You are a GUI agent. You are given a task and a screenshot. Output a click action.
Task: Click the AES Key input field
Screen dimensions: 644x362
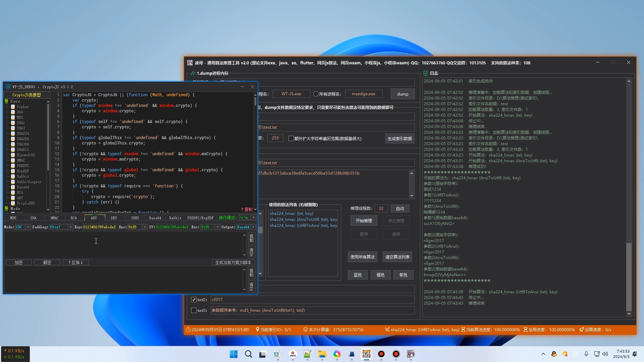pyautogui.click(x=100, y=227)
